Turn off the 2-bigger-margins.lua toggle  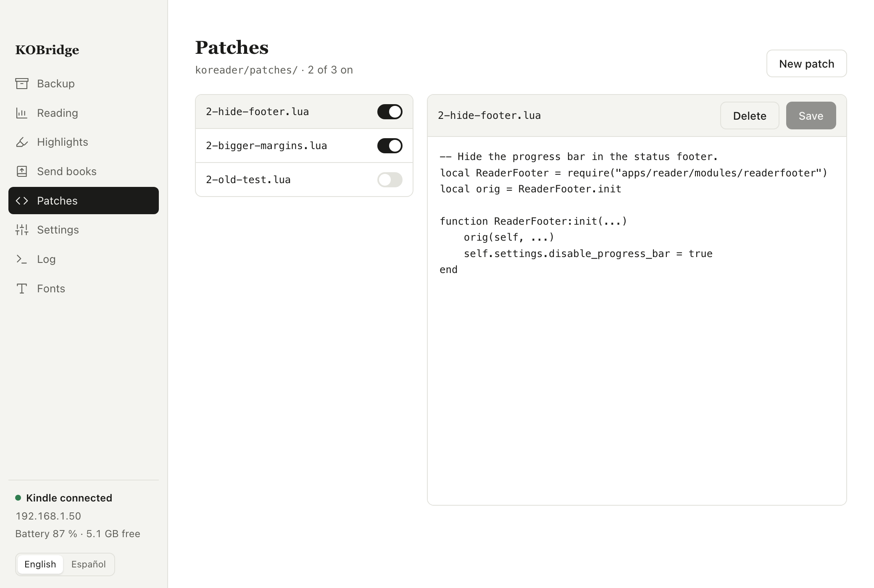coord(390,146)
